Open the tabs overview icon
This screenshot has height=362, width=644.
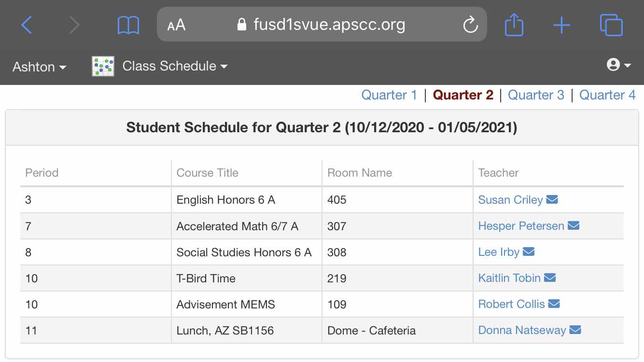[x=611, y=25]
